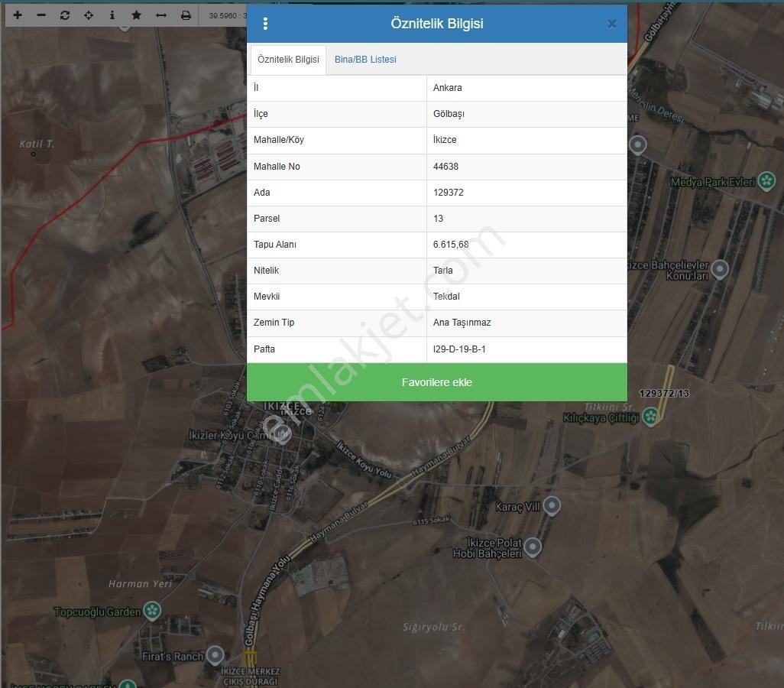
Task: Click the Ada value 129372
Action: click(448, 193)
